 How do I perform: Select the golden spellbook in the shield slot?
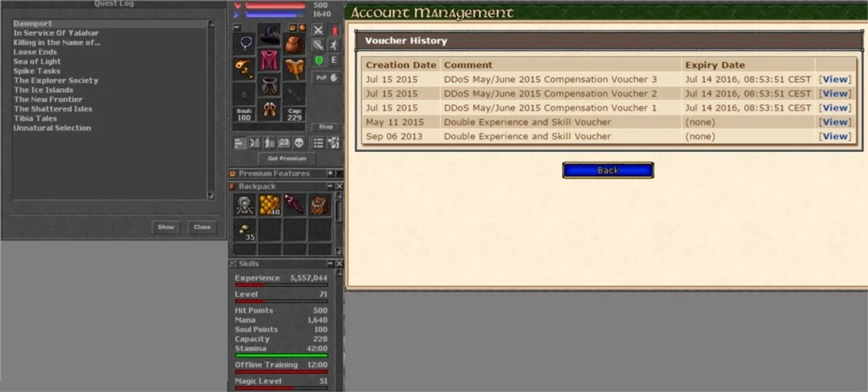coord(294,68)
